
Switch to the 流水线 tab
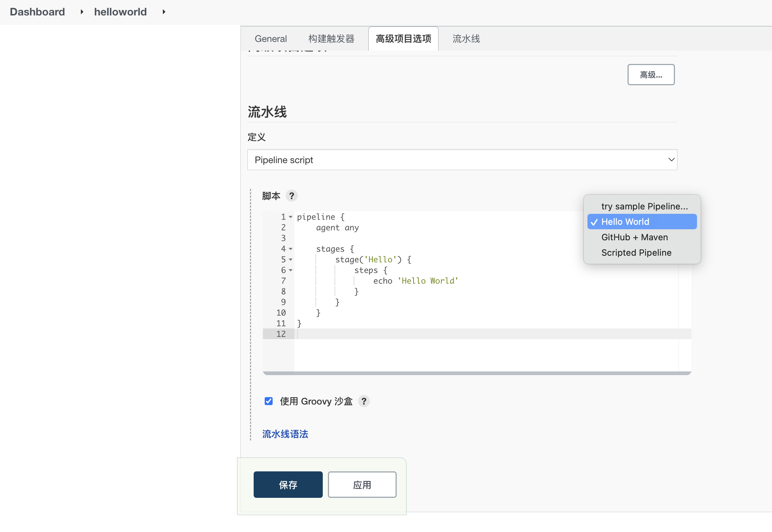pos(466,39)
